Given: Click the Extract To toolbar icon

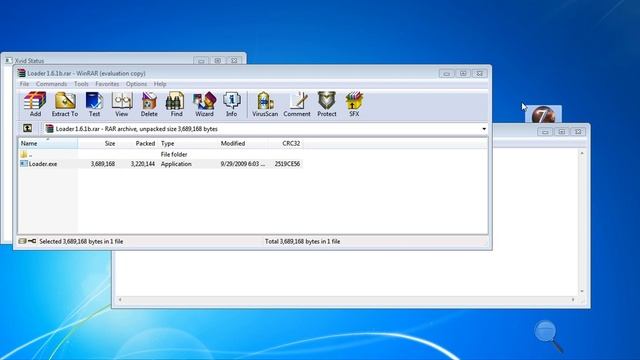Looking at the screenshot, I should pyautogui.click(x=64, y=104).
